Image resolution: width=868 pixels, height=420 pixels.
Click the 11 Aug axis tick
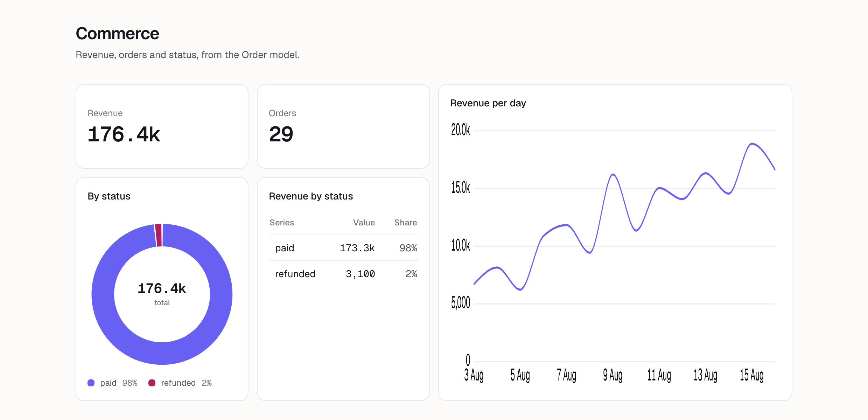[x=659, y=375]
